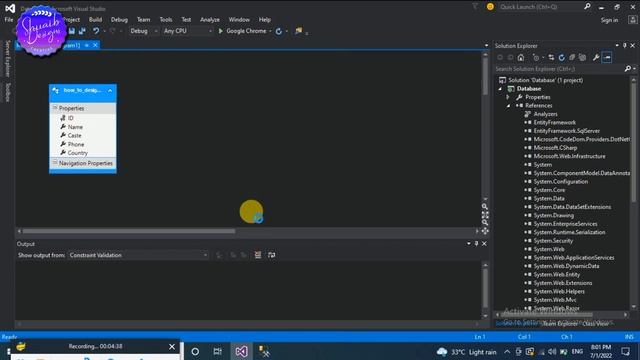Click Sync with Active Document icon
The width and height of the screenshot is (640, 360).
click(551, 58)
